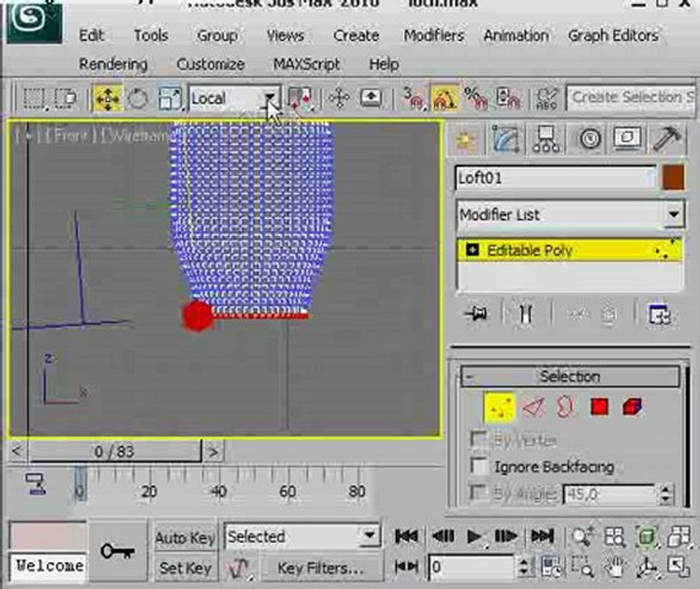Open the Graph Editors menu

pos(613,35)
